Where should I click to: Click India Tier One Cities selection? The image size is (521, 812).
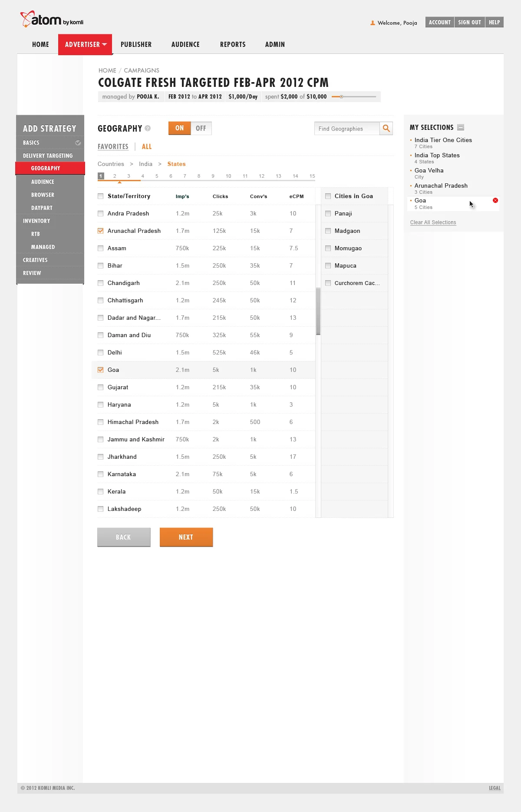[x=443, y=140]
